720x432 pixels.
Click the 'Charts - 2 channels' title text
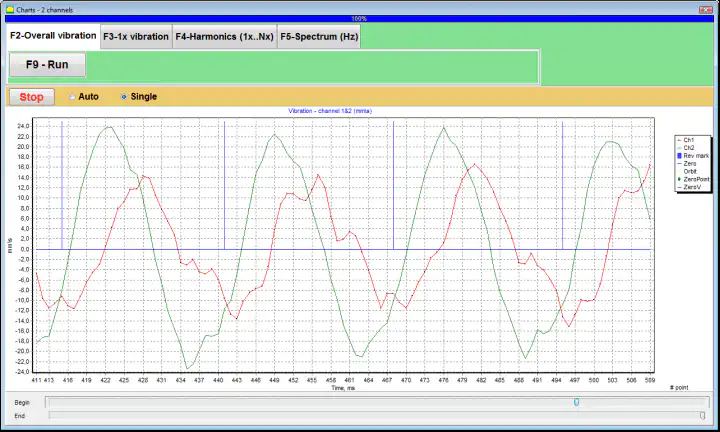[x=45, y=10]
